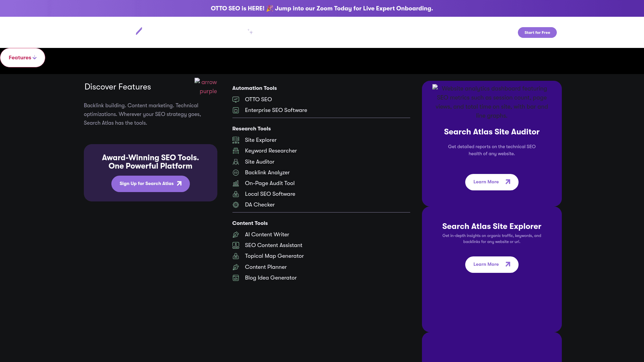The image size is (644, 362).
Task: Open On-Page Audit Tool link
Action: [270, 183]
